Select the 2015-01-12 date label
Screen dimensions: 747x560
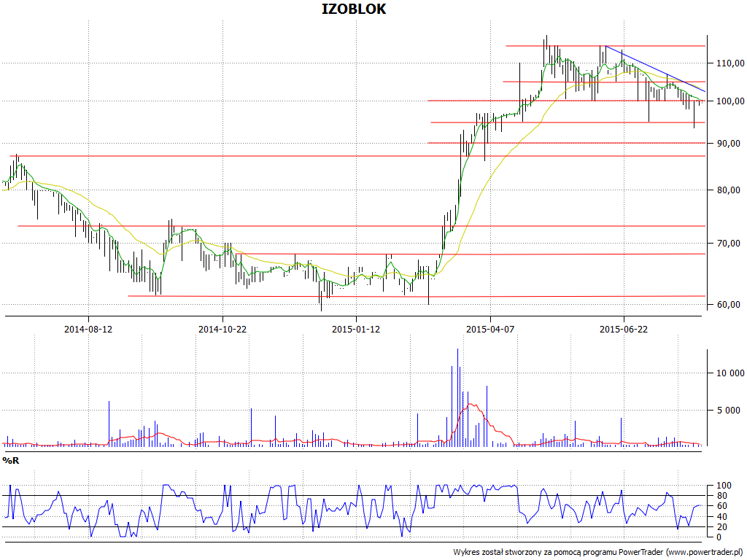tap(356, 329)
